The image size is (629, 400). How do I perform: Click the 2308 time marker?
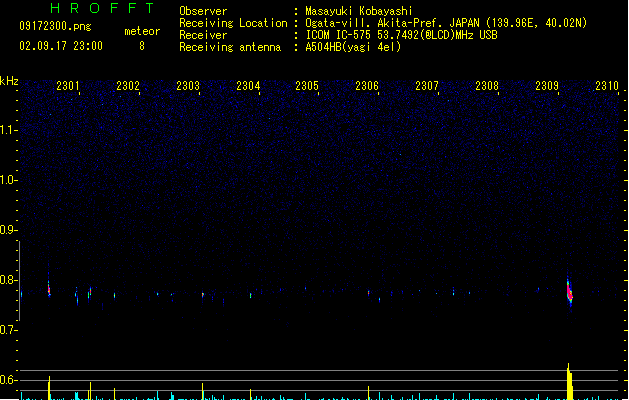coord(487,86)
